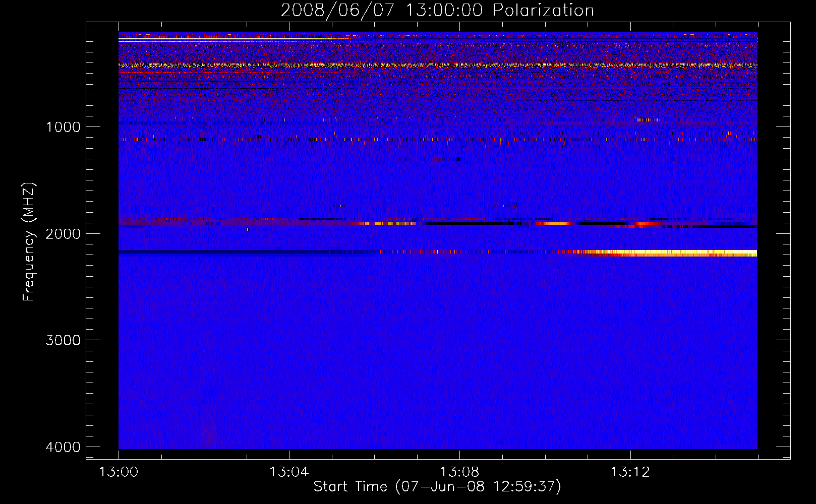Select the y-axis tick label '1000'
816x504 pixels.
63,127
